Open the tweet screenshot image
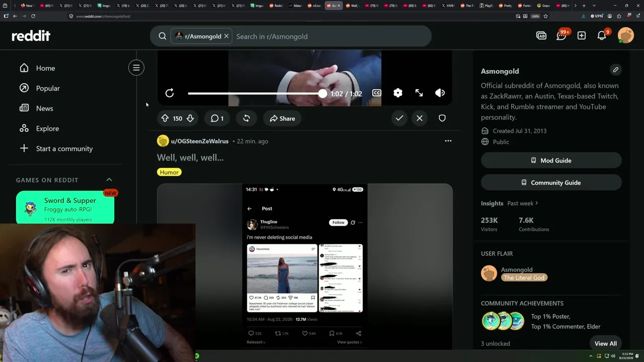This screenshot has width=644, height=362. coord(305,266)
